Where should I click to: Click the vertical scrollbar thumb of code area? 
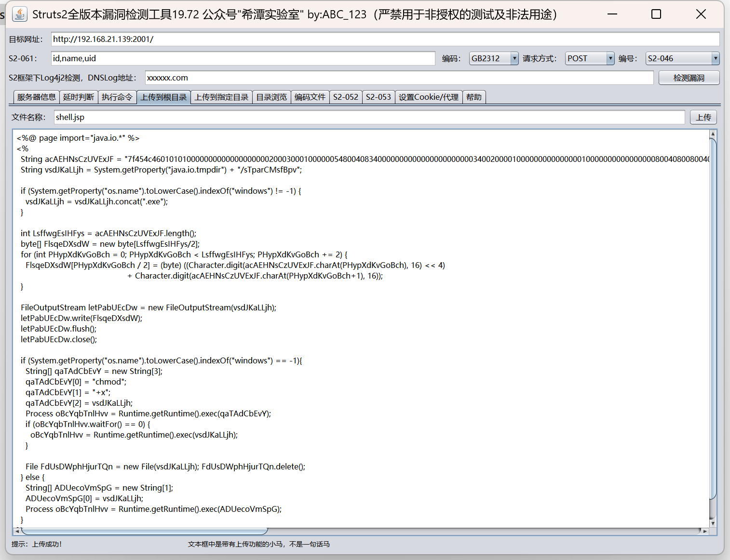click(713, 318)
